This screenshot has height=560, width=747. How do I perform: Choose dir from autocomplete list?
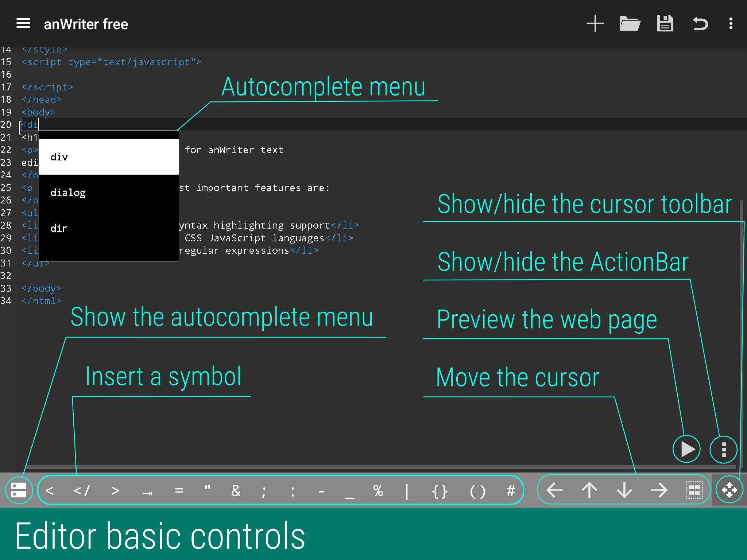[x=109, y=228]
